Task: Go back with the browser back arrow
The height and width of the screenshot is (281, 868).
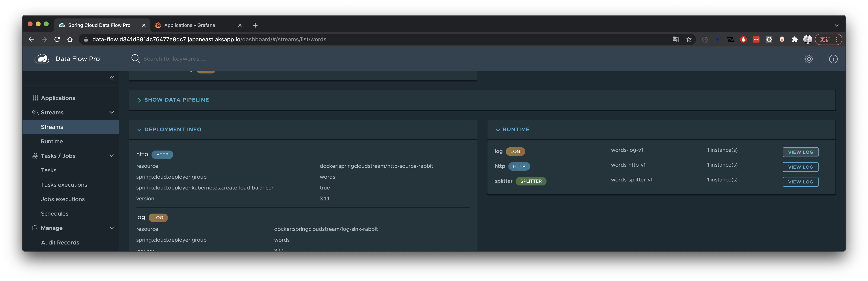Action: tap(31, 39)
